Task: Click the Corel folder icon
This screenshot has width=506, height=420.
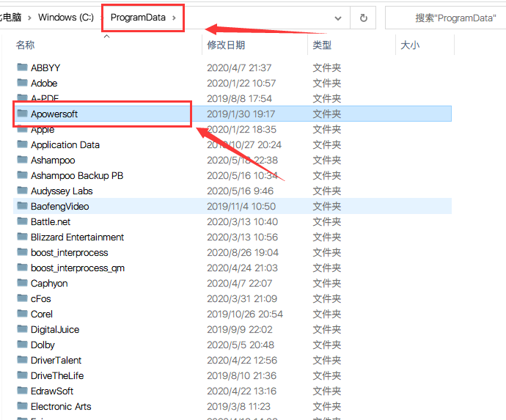Action: (22, 313)
